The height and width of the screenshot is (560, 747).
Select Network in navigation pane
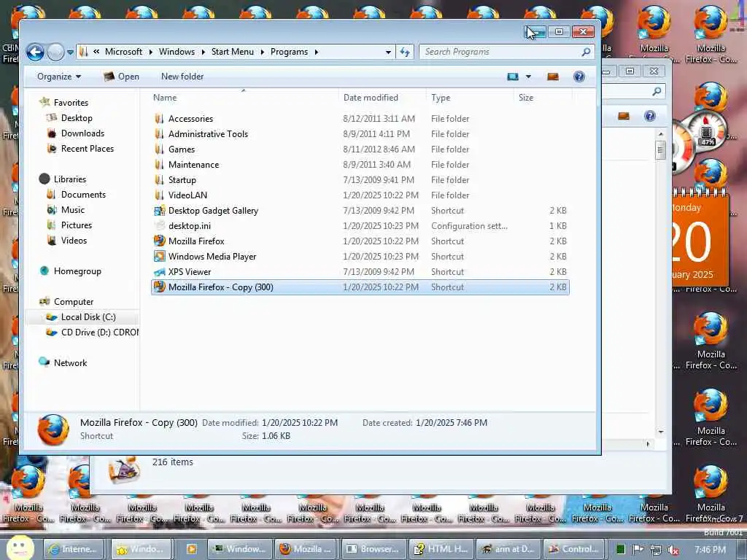(70, 363)
